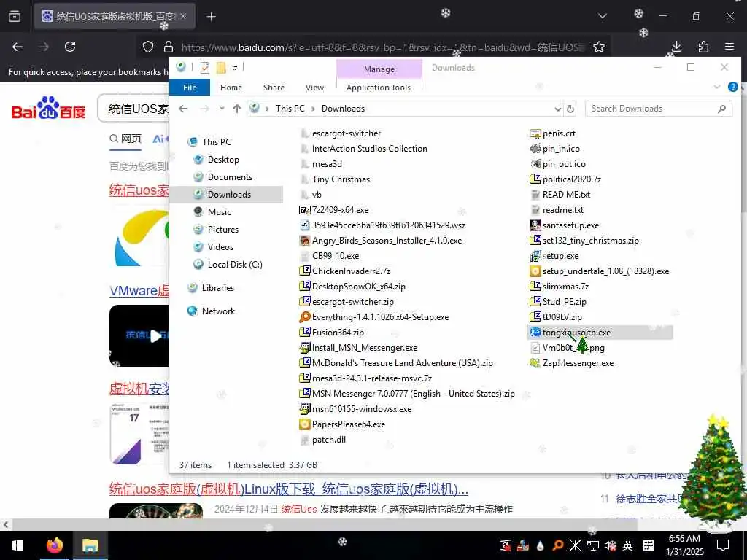Expand the address bar history dropdown
This screenshot has width=747, height=560.
point(557,109)
